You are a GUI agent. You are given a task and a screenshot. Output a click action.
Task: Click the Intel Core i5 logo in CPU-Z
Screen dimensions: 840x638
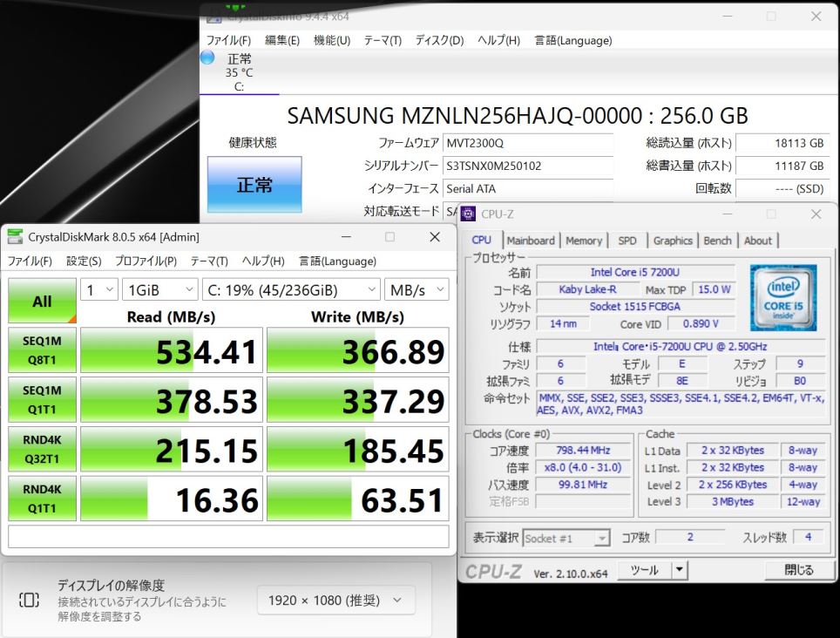[782, 298]
